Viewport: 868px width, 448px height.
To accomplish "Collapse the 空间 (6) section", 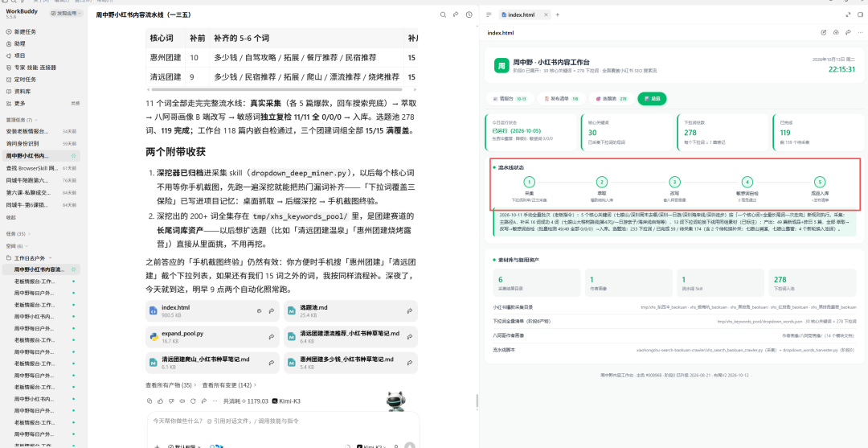I will point(17,246).
